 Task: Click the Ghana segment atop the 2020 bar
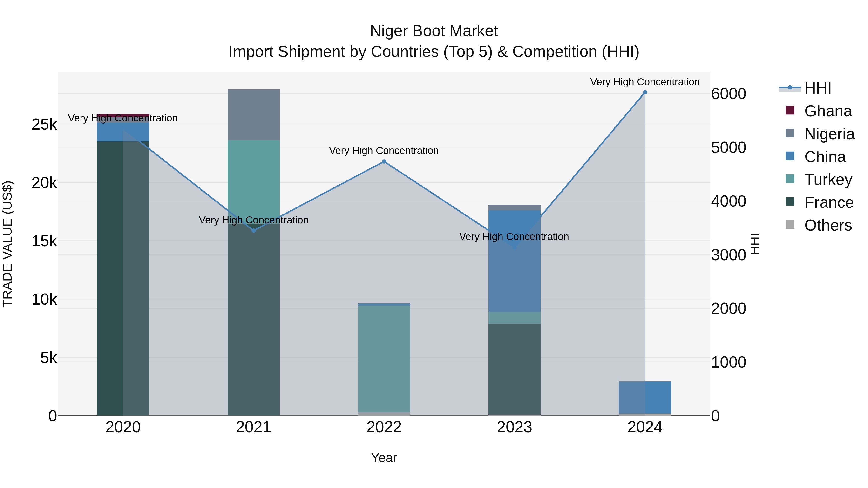(x=123, y=115)
